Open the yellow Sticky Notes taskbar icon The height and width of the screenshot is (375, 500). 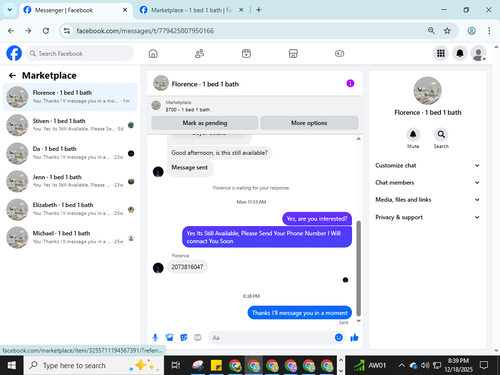click(216, 366)
